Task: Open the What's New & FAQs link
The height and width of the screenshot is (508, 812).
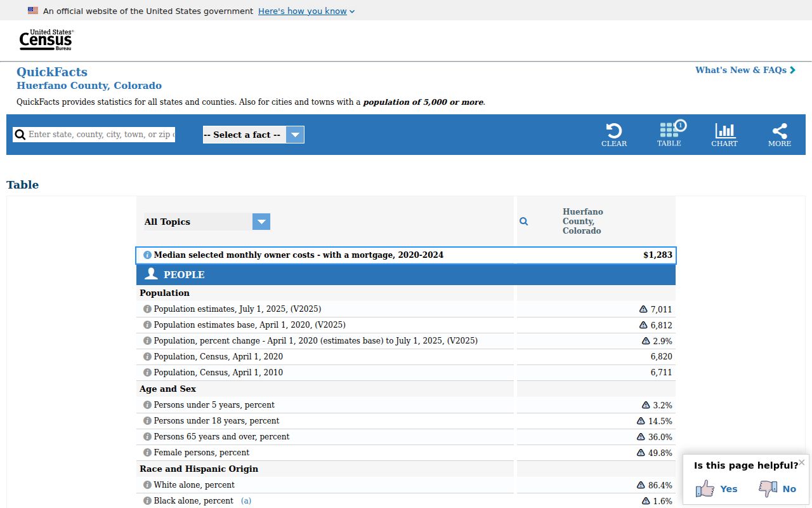Action: click(x=745, y=70)
